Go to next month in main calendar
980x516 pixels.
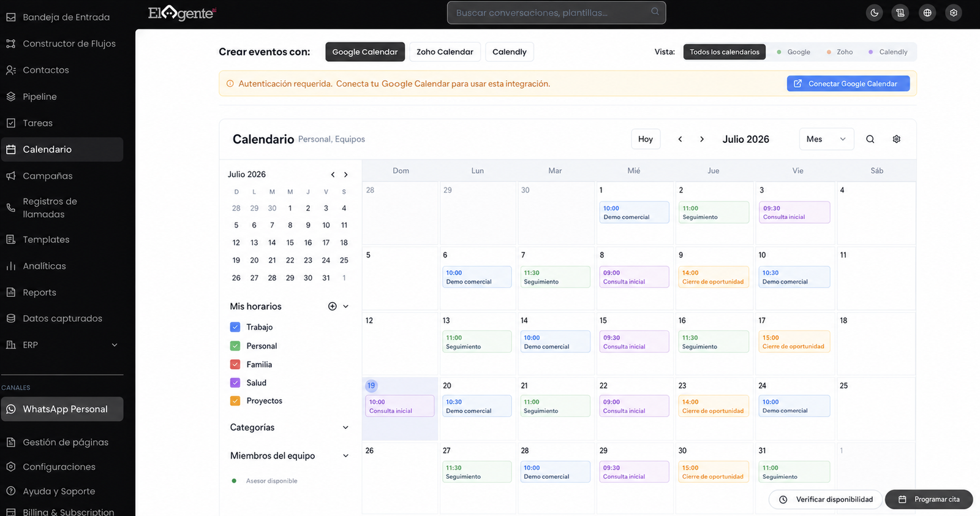[x=702, y=139]
